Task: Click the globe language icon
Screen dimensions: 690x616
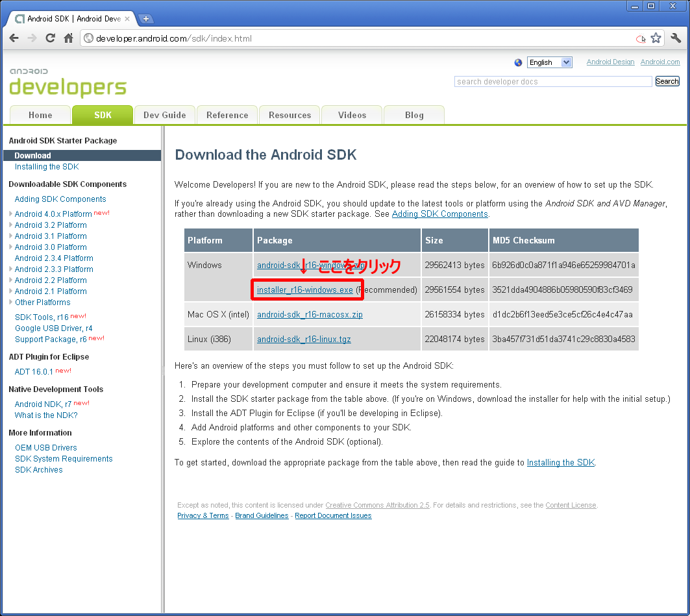Action: [x=518, y=62]
